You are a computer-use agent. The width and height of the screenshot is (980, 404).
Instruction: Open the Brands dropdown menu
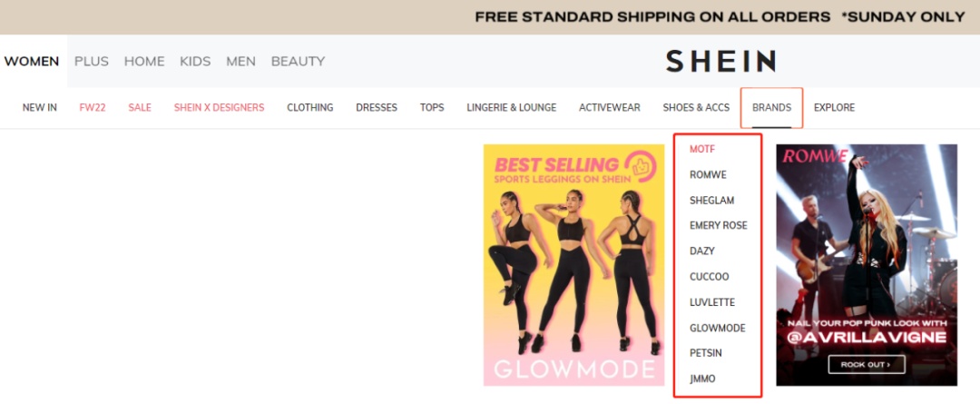click(x=771, y=107)
